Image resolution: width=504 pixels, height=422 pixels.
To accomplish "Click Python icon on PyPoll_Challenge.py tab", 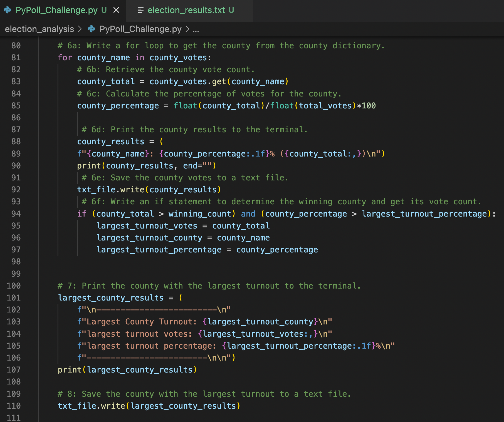I will pyautogui.click(x=8, y=10).
